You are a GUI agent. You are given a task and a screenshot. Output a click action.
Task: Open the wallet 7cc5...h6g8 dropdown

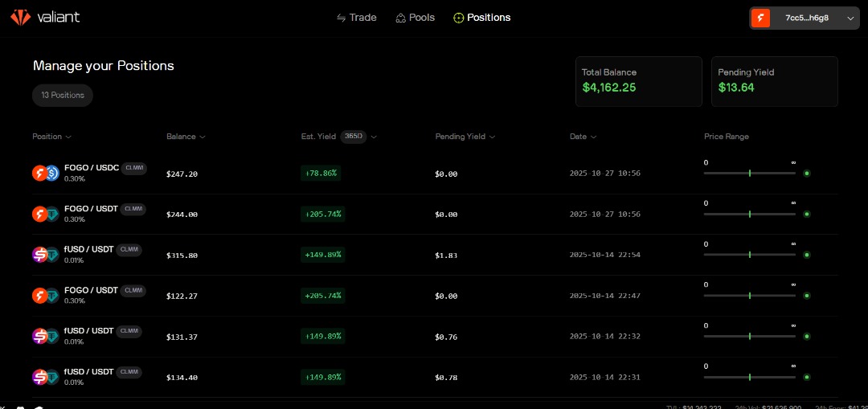[805, 18]
